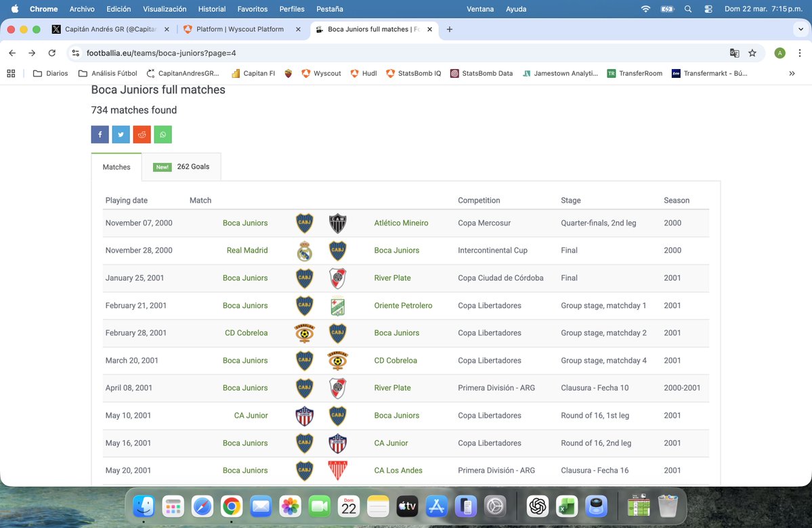
Task: Open Safari from the dock
Action: 202,506
